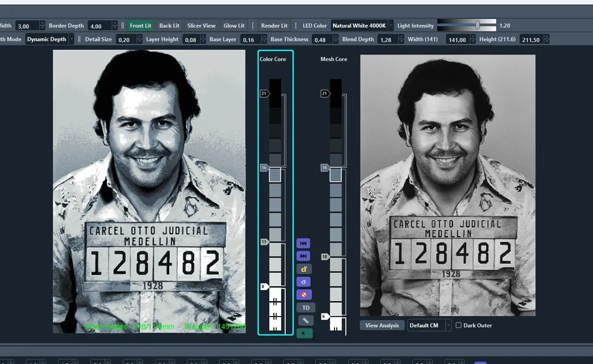Click the Base Thickness value field

click(323, 40)
